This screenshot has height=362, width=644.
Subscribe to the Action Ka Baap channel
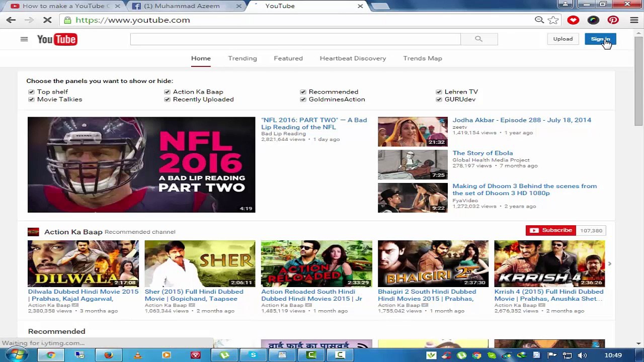[x=551, y=230]
